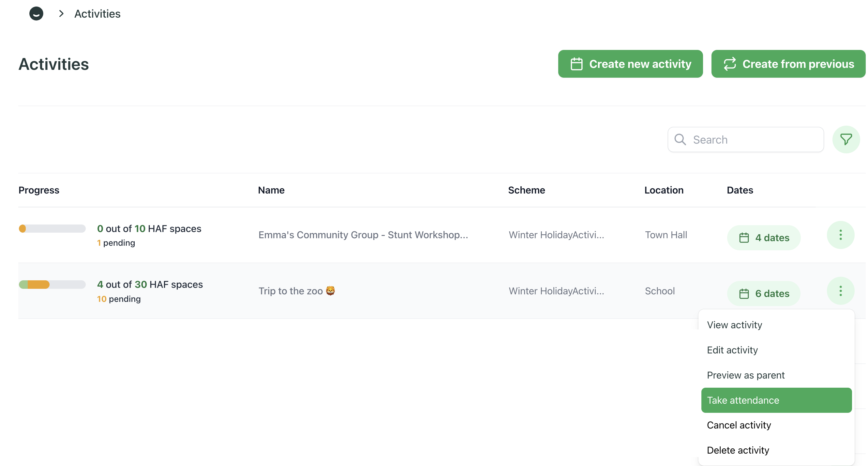This screenshot has height=466, width=868.
Task: Click calendar icon in 4 dates badge
Action: (744, 238)
